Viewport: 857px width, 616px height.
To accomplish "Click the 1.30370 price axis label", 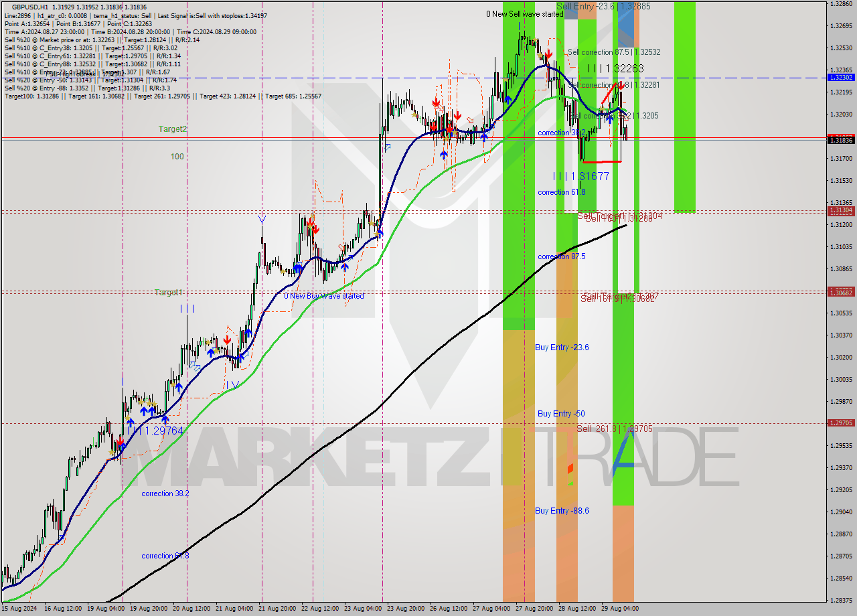I will click(x=842, y=335).
